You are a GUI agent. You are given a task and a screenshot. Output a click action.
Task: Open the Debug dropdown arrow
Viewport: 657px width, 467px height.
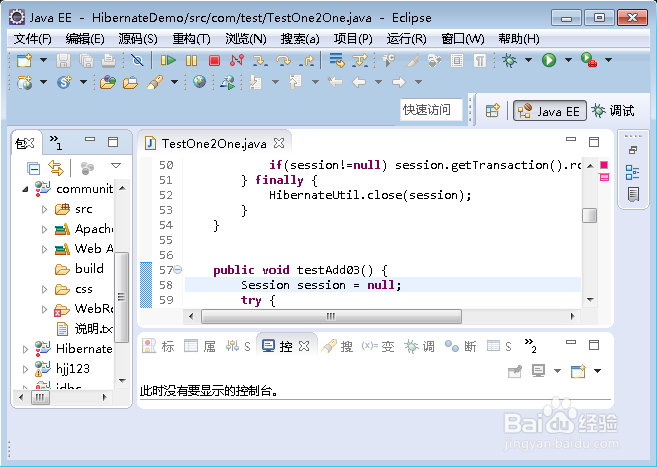tap(528, 60)
